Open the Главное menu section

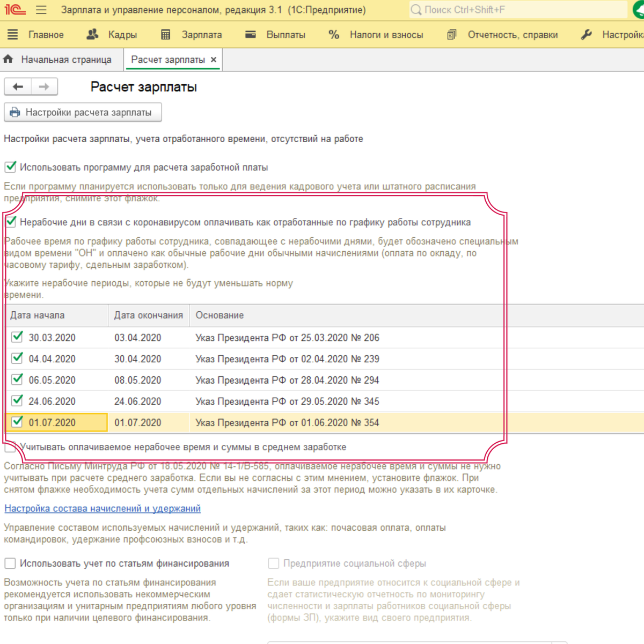(x=46, y=34)
